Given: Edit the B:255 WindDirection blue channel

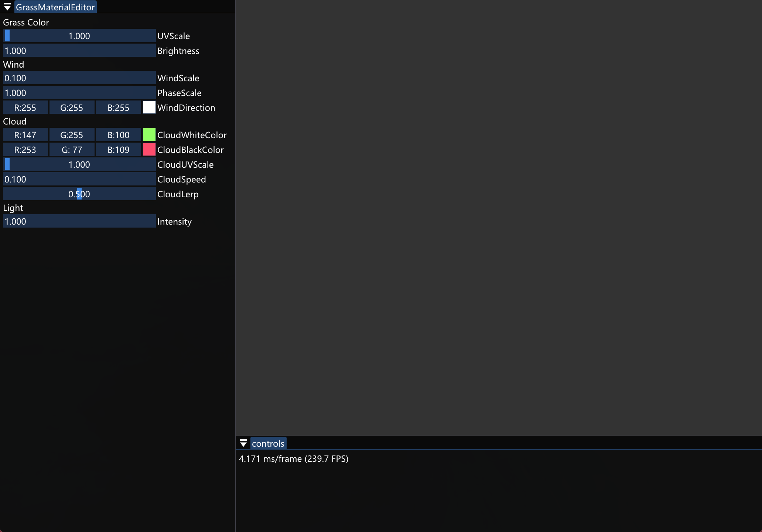Looking at the screenshot, I should (x=118, y=107).
